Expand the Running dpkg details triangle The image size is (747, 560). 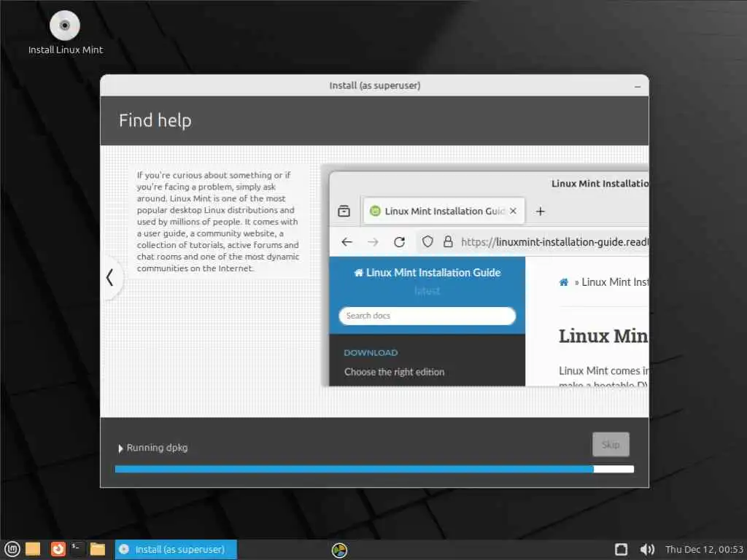pyautogui.click(x=120, y=448)
